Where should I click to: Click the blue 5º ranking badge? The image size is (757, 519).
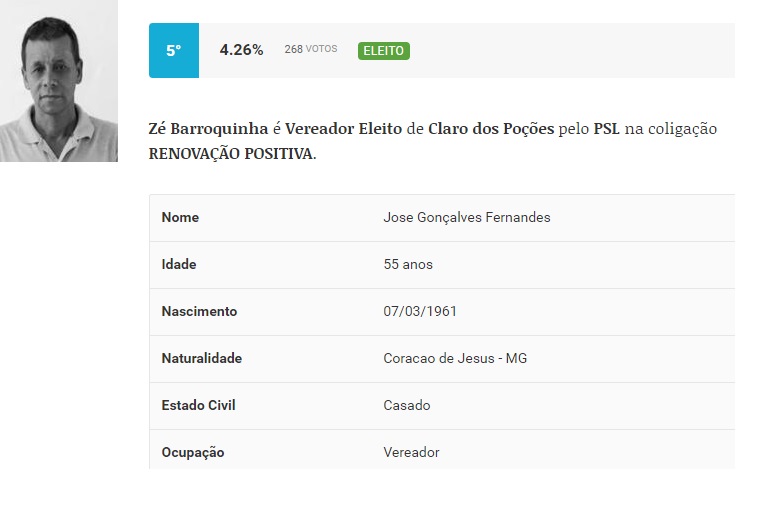point(173,50)
